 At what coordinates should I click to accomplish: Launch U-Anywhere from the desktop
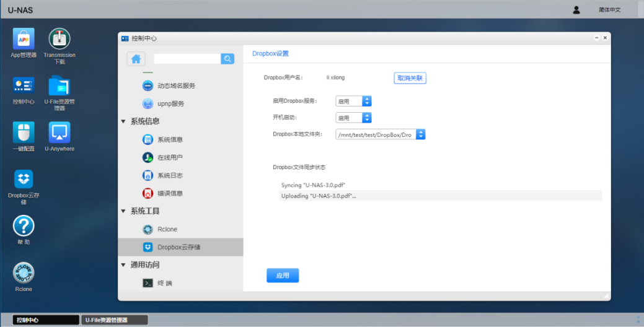[60, 133]
